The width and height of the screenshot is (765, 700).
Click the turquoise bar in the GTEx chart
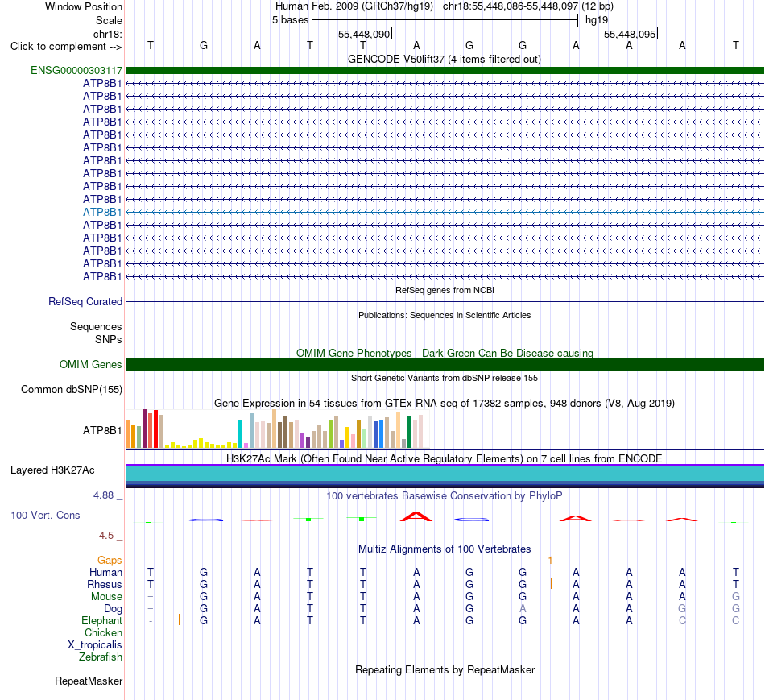240,434
